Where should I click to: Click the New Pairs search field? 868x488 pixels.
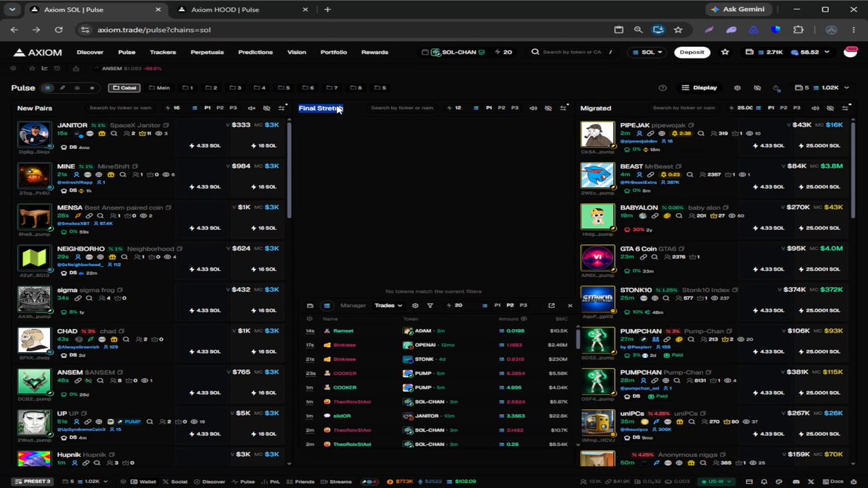tap(119, 108)
